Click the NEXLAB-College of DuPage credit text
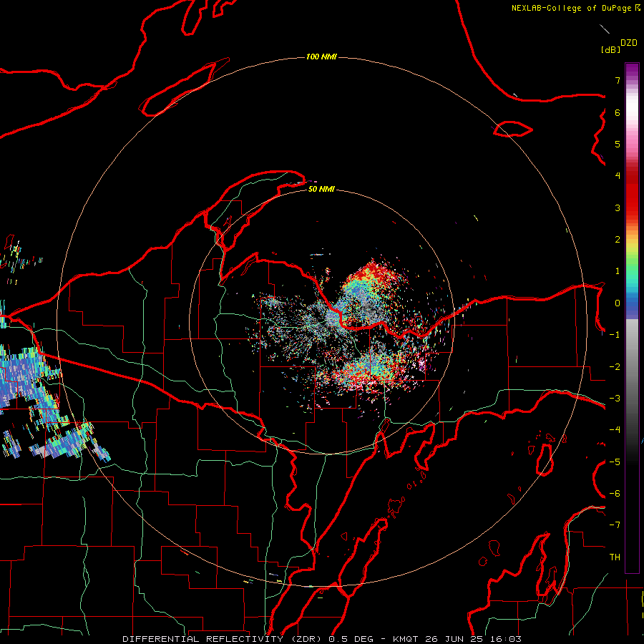The image size is (644, 644). point(572,8)
